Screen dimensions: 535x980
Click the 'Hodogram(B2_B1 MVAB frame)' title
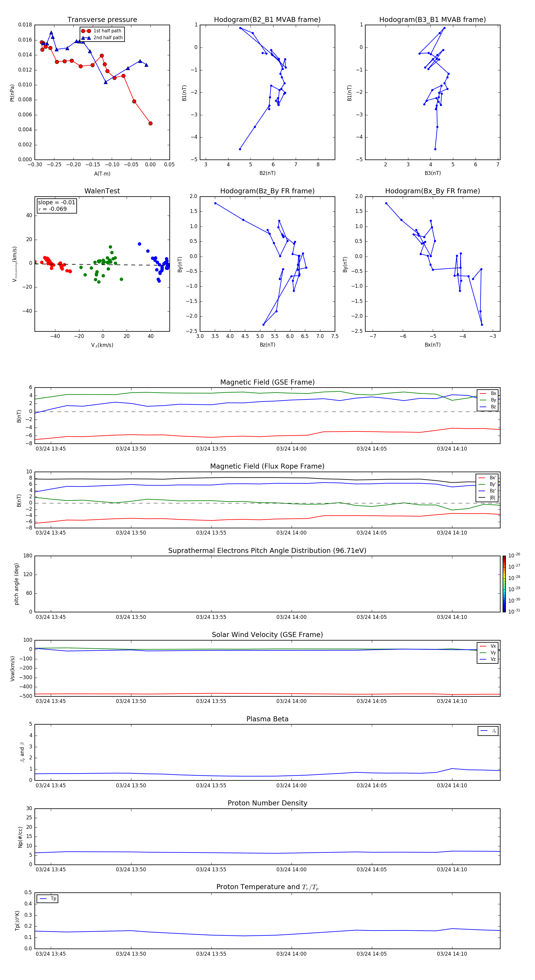coord(267,20)
